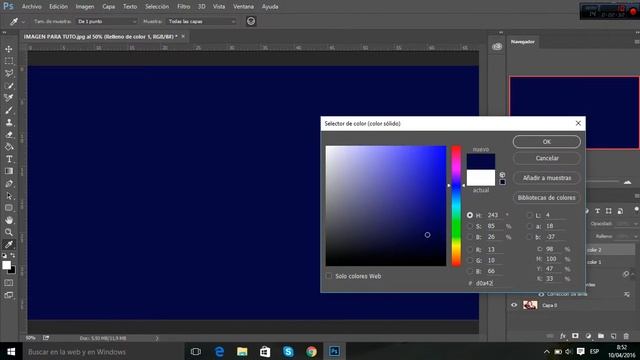Create a new layer icon
The height and width of the screenshot is (360, 640).
pyautogui.click(x=613, y=336)
